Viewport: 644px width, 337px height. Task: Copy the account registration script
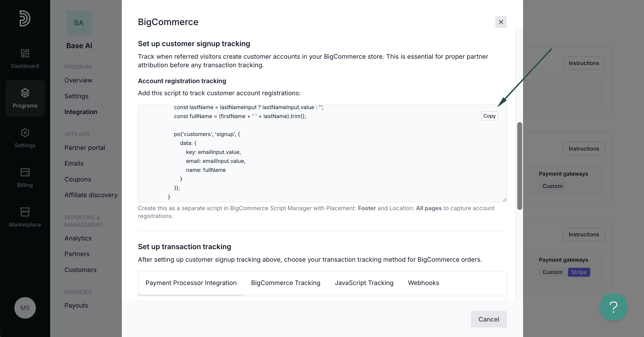click(489, 116)
